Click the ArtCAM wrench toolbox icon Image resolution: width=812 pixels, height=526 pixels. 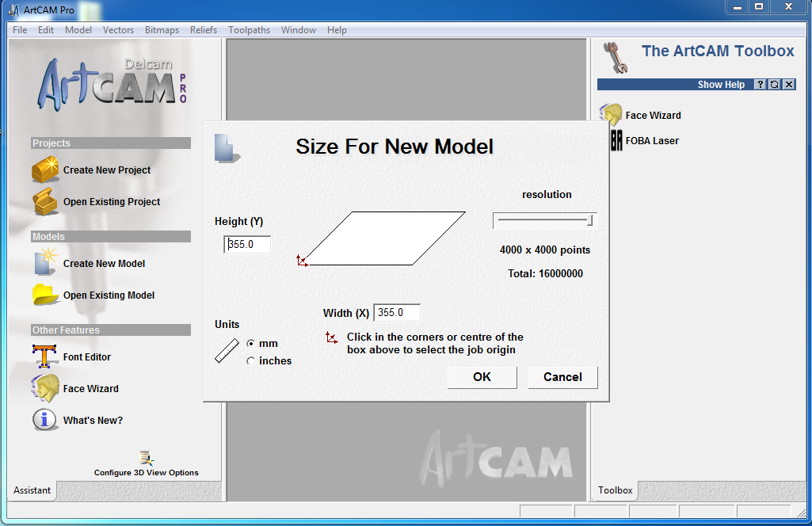tap(616, 58)
